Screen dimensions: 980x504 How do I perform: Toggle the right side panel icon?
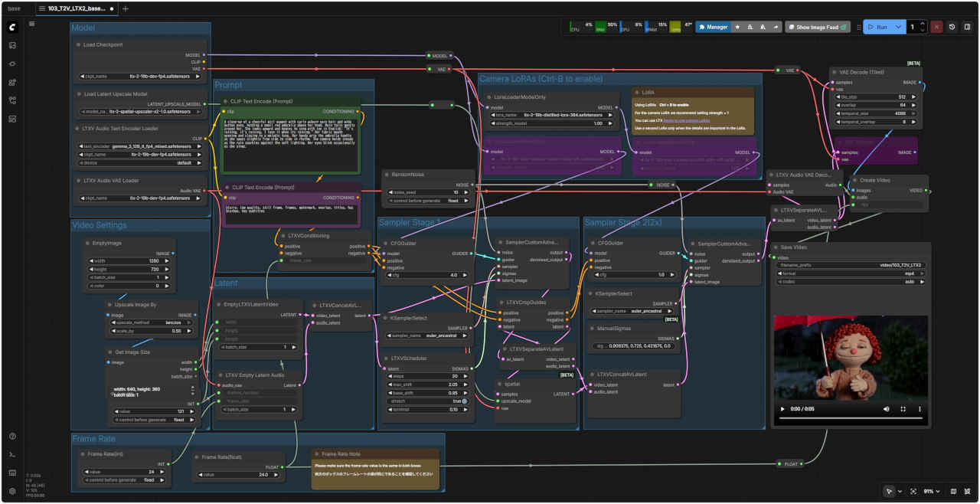[x=967, y=27]
